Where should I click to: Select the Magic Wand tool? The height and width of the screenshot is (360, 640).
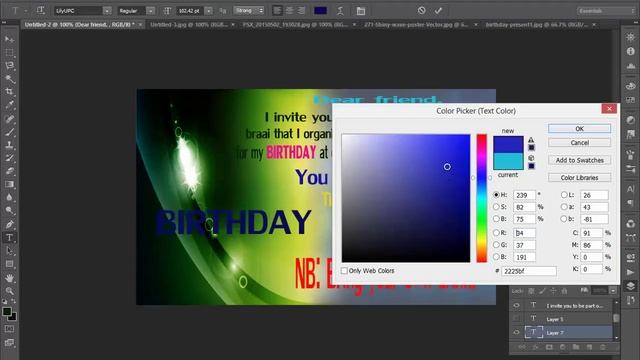tap(9, 79)
